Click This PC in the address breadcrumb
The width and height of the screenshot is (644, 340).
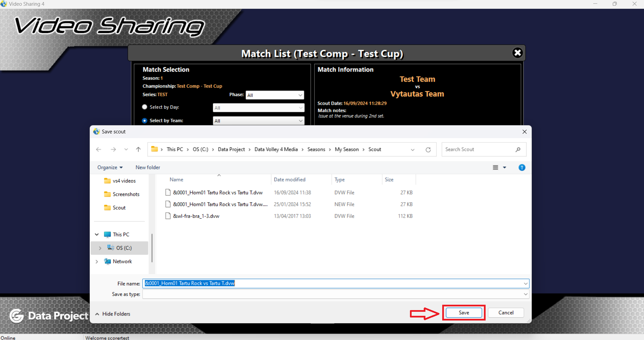tap(175, 150)
